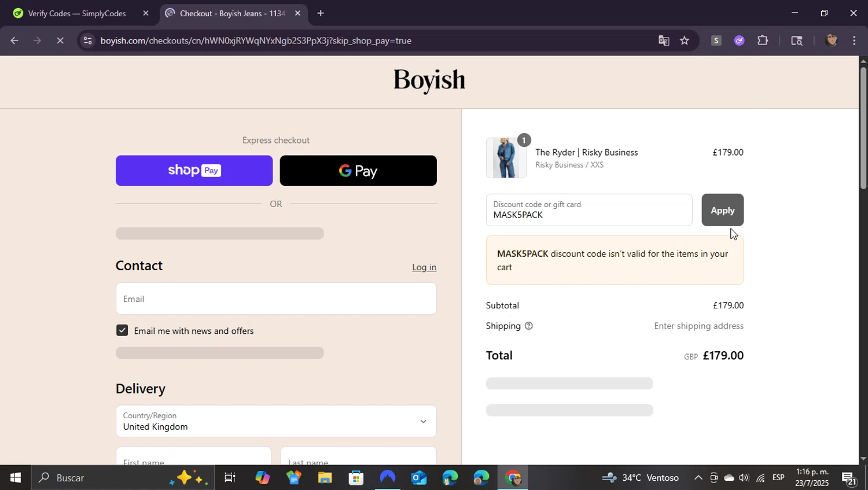The height and width of the screenshot is (490, 868).
Task: Open the volume control in tray
Action: point(744,478)
